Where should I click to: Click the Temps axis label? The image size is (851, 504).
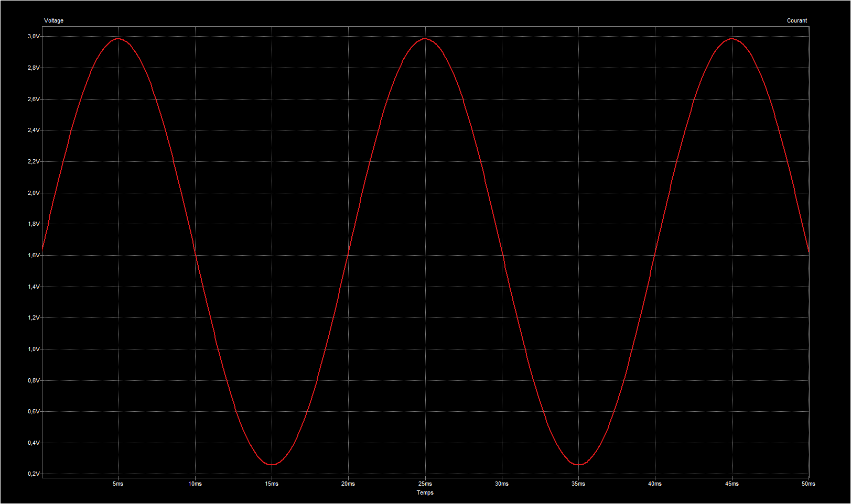tap(425, 492)
